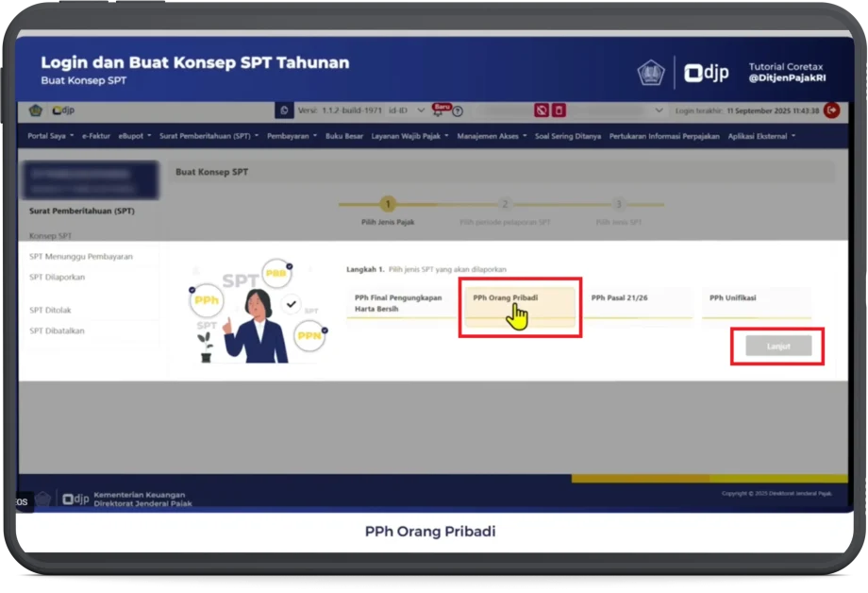Click the red logout icon

tap(831, 110)
